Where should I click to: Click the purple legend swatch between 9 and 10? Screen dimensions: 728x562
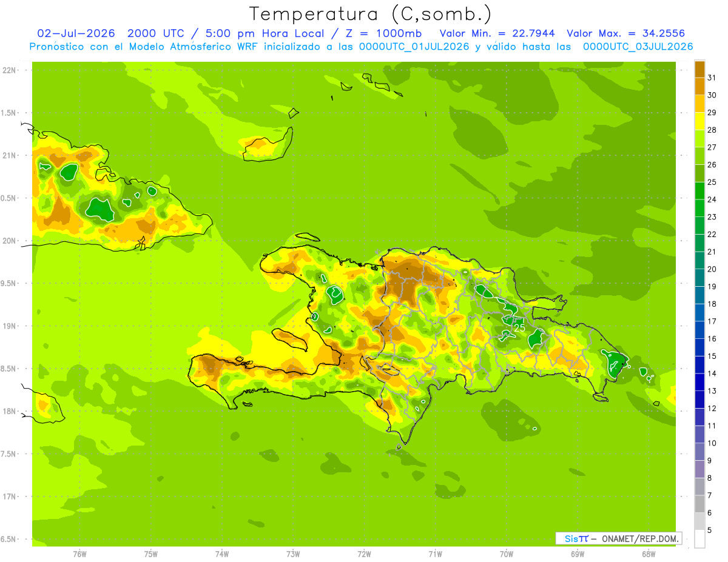click(699, 452)
